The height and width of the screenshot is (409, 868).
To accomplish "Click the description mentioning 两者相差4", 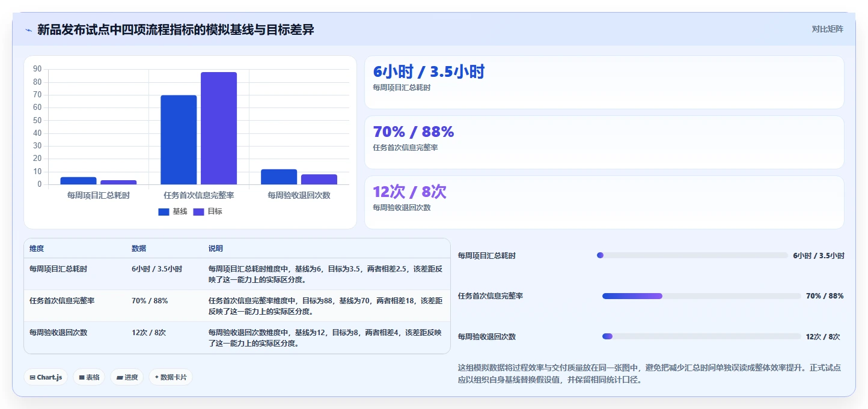I will [325, 338].
